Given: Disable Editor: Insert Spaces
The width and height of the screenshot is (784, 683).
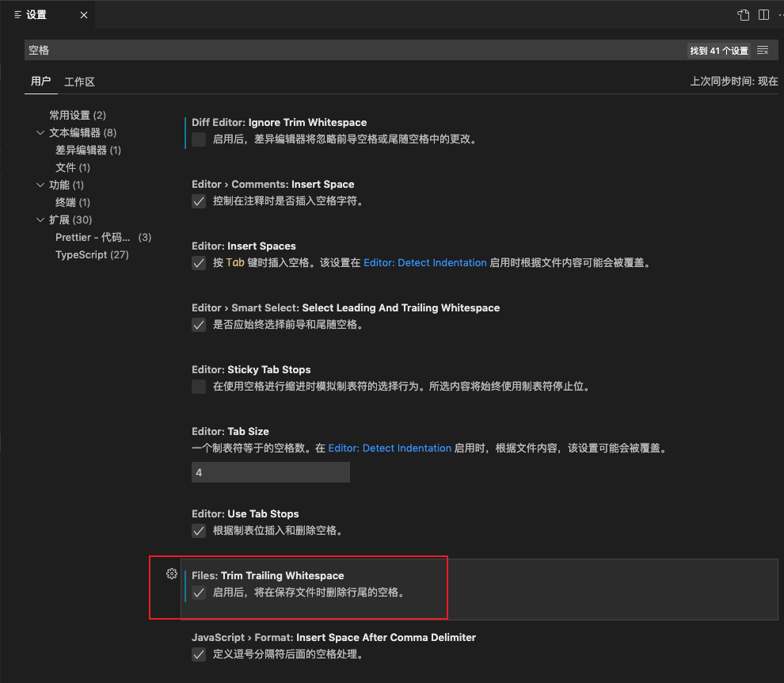Looking at the screenshot, I should pyautogui.click(x=198, y=262).
